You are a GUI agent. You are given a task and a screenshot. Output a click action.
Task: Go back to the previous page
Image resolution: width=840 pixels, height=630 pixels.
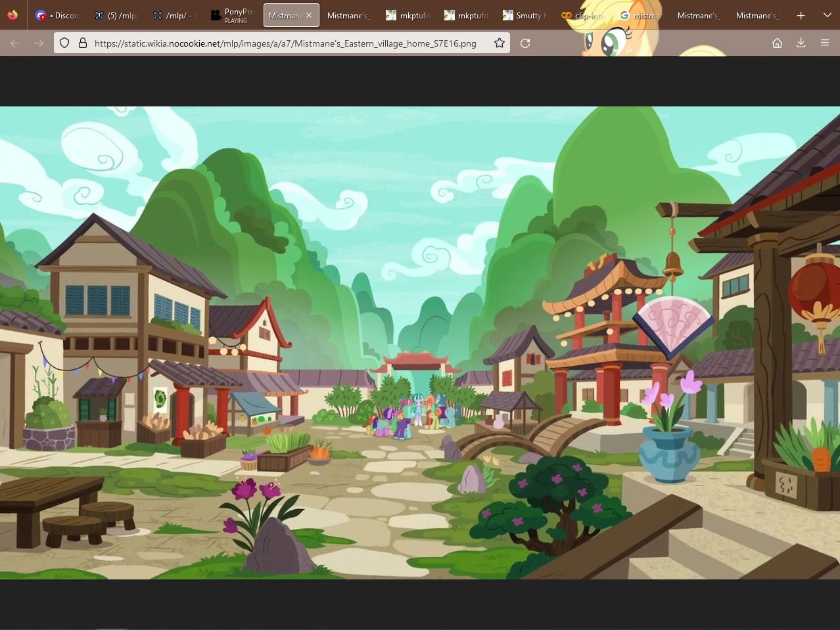pyautogui.click(x=15, y=43)
